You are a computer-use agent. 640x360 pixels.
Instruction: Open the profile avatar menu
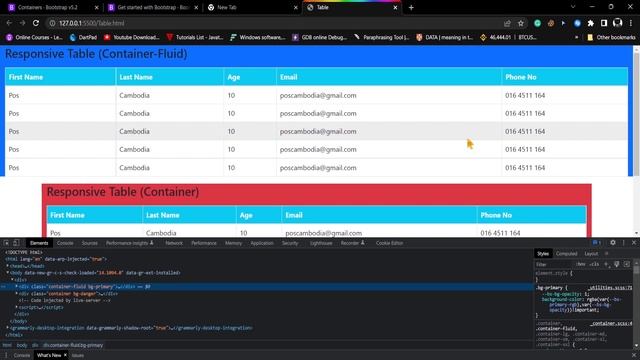618,23
